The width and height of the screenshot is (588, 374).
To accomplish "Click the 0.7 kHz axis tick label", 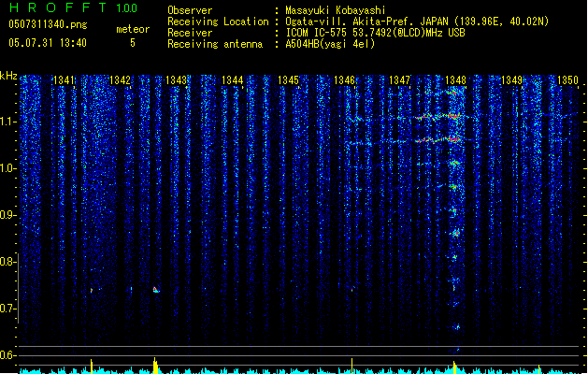I will [8, 309].
